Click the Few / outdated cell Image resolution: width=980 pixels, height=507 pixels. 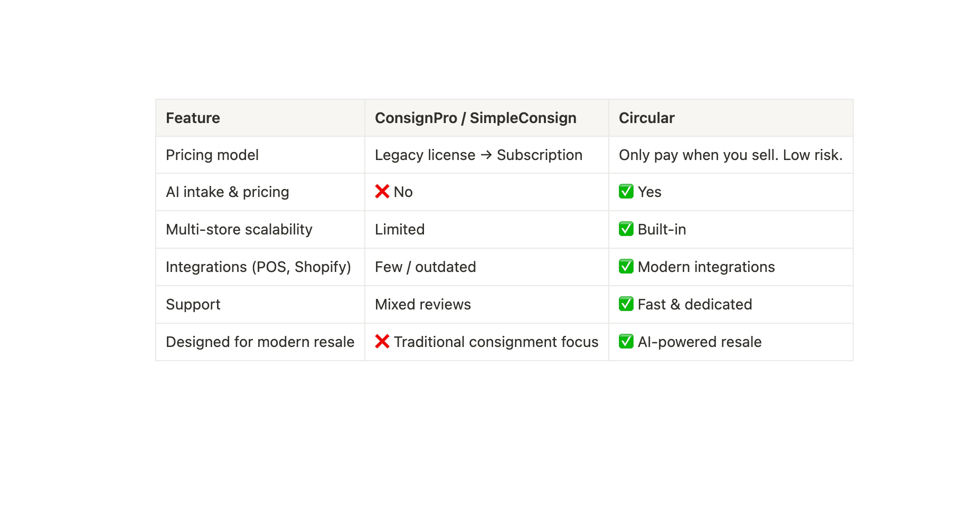pos(425,267)
